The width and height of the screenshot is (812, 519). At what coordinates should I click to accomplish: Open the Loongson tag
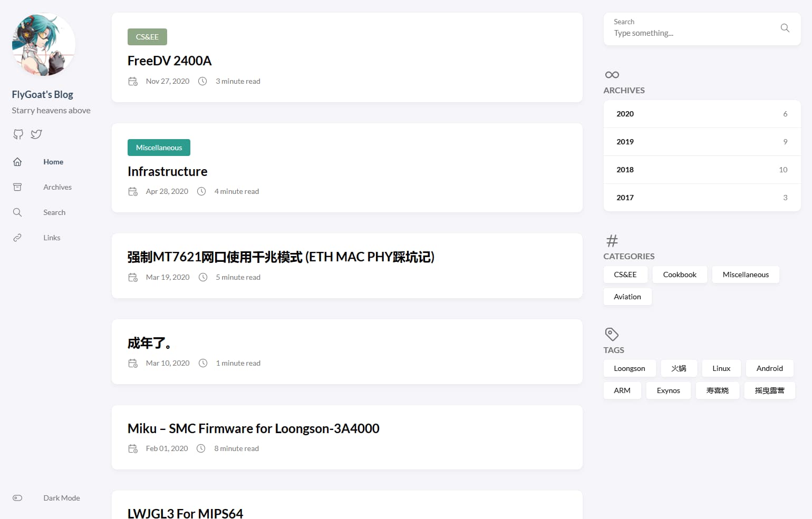[x=629, y=368]
